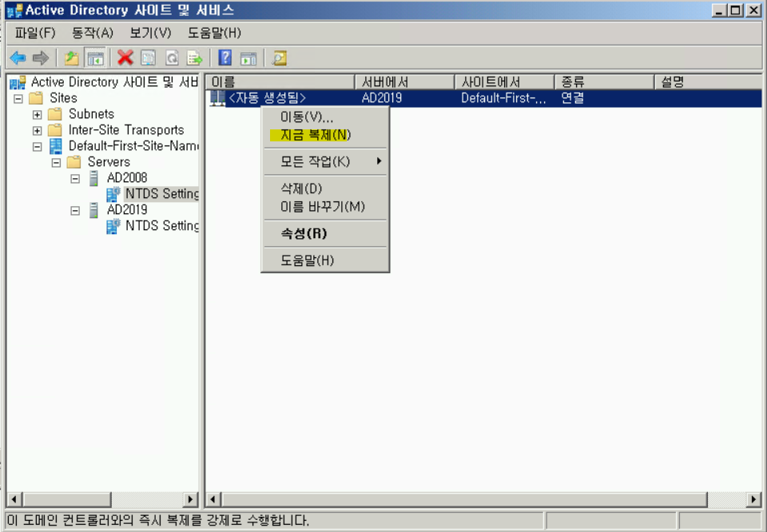This screenshot has height=532, width=767.
Task: Click the Inter-Site Transports folder icon
Action: (55, 130)
